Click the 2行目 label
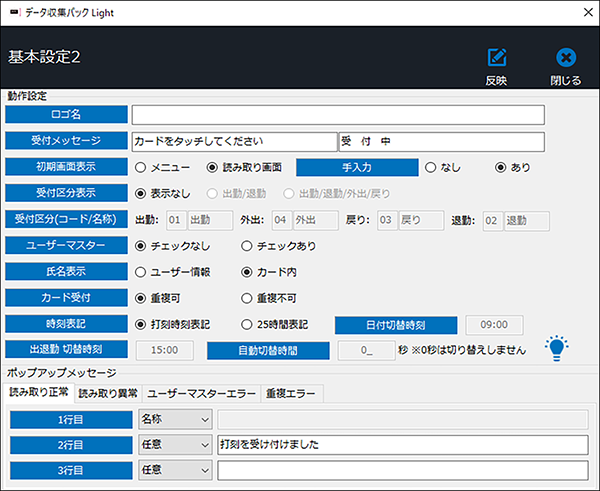Image resolution: width=600 pixels, height=491 pixels. click(71, 445)
